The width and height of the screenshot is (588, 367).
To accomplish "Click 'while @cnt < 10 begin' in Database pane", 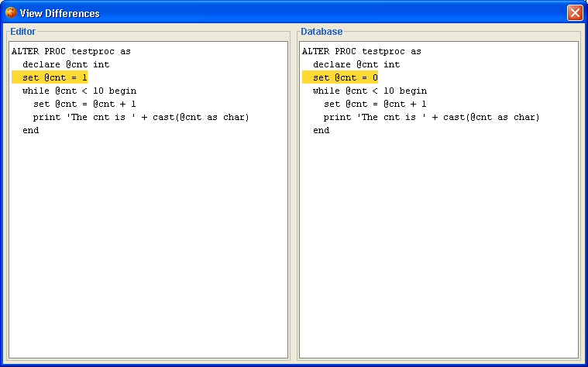I will point(370,91).
